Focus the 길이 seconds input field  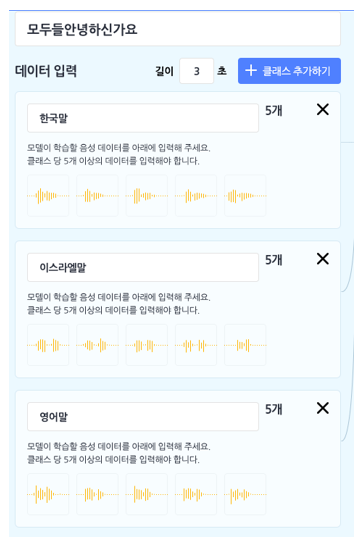tap(196, 71)
